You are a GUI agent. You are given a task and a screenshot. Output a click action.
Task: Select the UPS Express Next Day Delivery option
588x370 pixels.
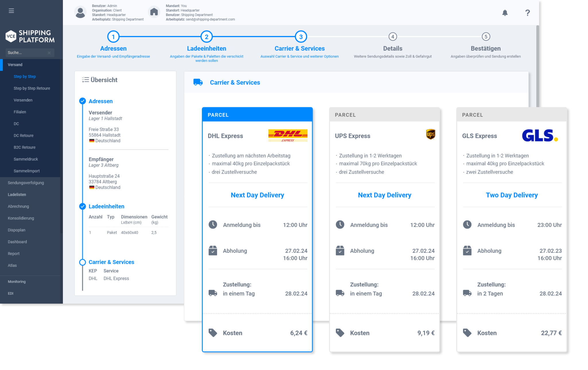tap(384, 195)
